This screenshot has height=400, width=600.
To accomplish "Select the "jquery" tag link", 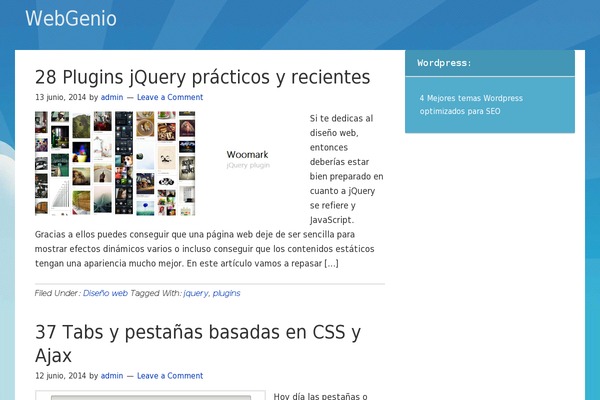I will (195, 294).
